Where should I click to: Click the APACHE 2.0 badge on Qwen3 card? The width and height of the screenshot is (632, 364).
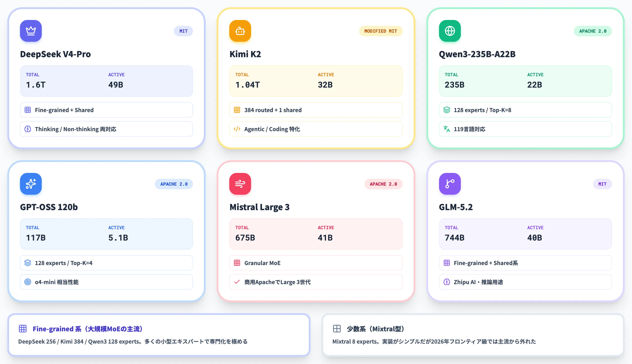(593, 31)
